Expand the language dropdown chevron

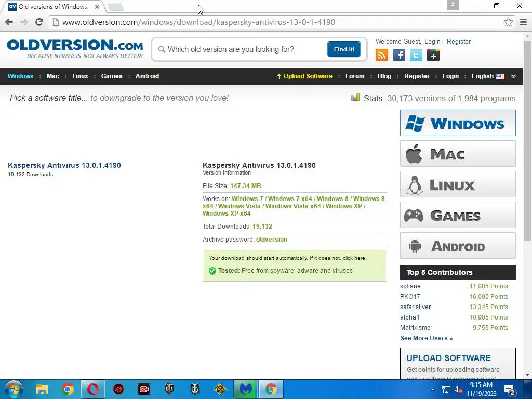point(513,76)
